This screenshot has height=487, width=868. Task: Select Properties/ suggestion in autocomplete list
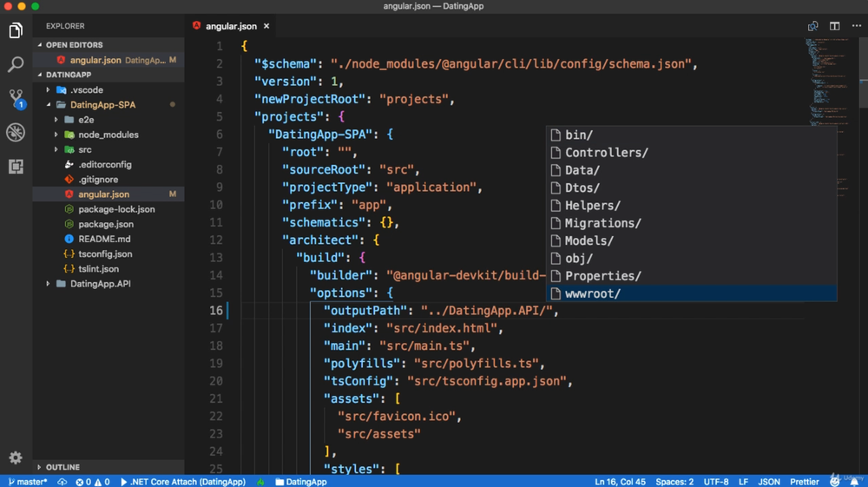tap(692, 275)
